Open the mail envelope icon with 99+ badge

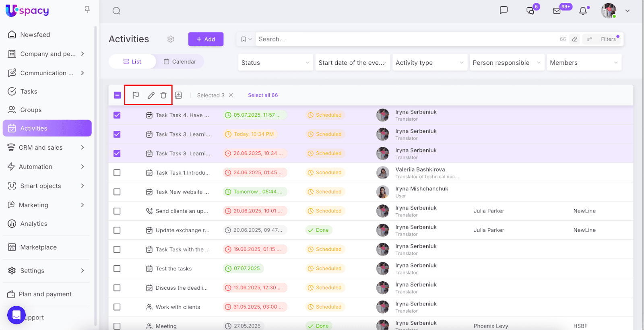click(557, 11)
